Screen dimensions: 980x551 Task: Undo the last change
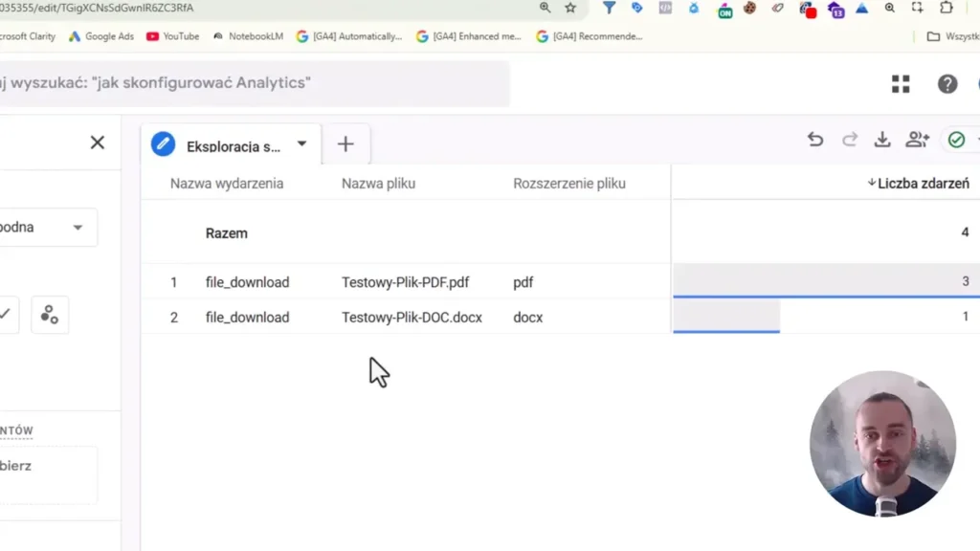click(815, 140)
